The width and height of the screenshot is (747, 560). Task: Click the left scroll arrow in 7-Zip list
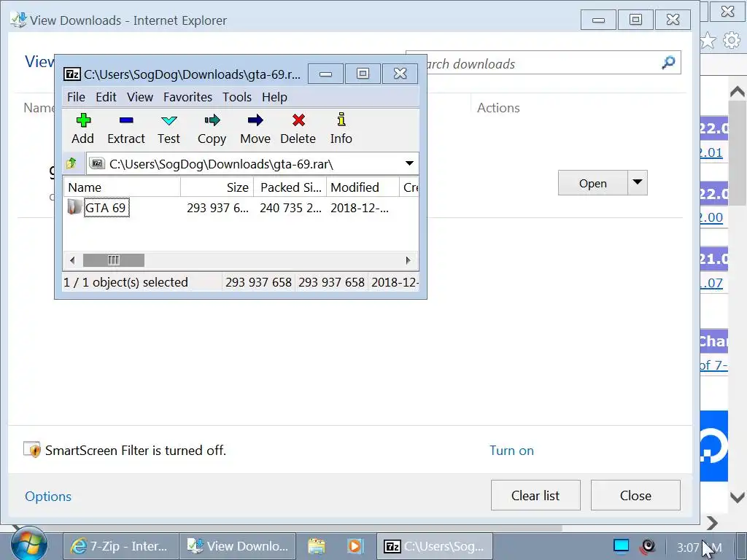[x=72, y=260]
